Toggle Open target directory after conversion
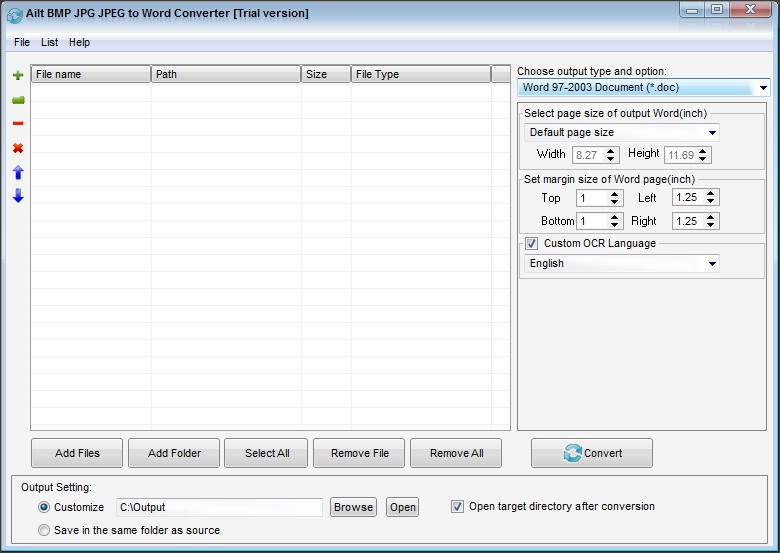 click(x=457, y=507)
